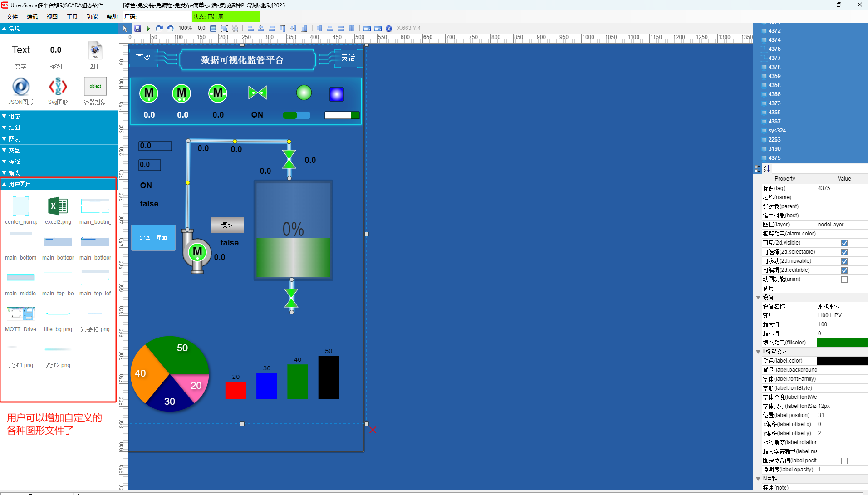Toggle the 可移动(2d.movable) checkbox
The width and height of the screenshot is (868, 495).
point(844,261)
